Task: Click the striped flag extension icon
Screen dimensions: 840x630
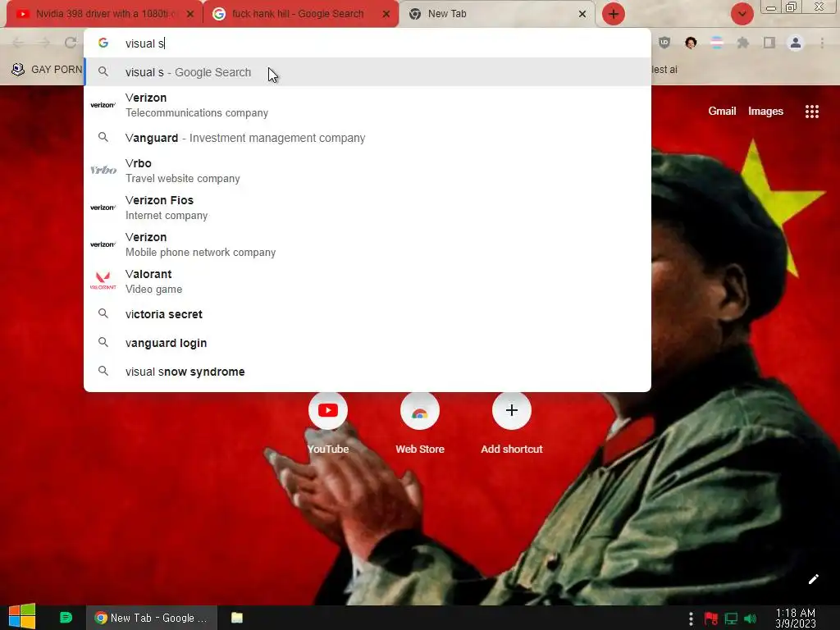Action: [x=717, y=43]
